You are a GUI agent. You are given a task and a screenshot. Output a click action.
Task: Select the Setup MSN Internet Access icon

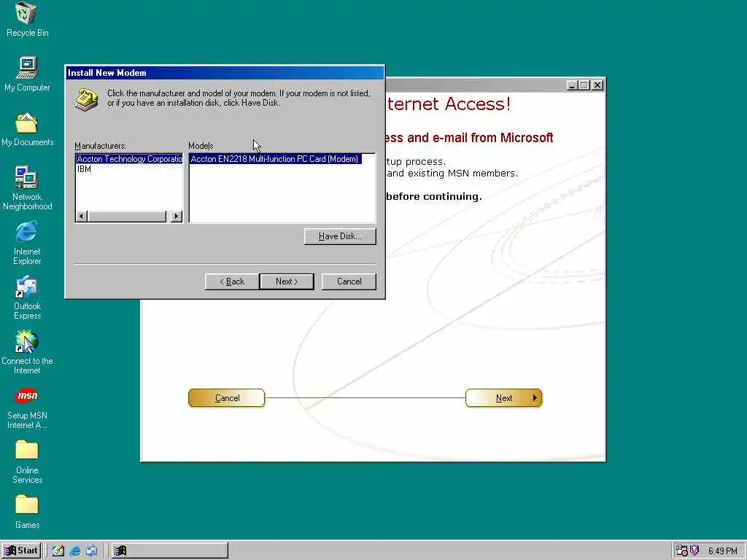point(27,396)
